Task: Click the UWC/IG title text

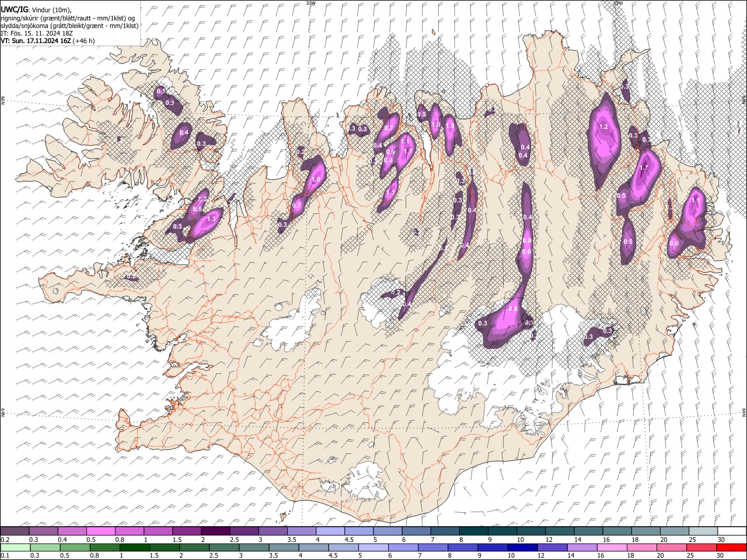Action: 14,9
